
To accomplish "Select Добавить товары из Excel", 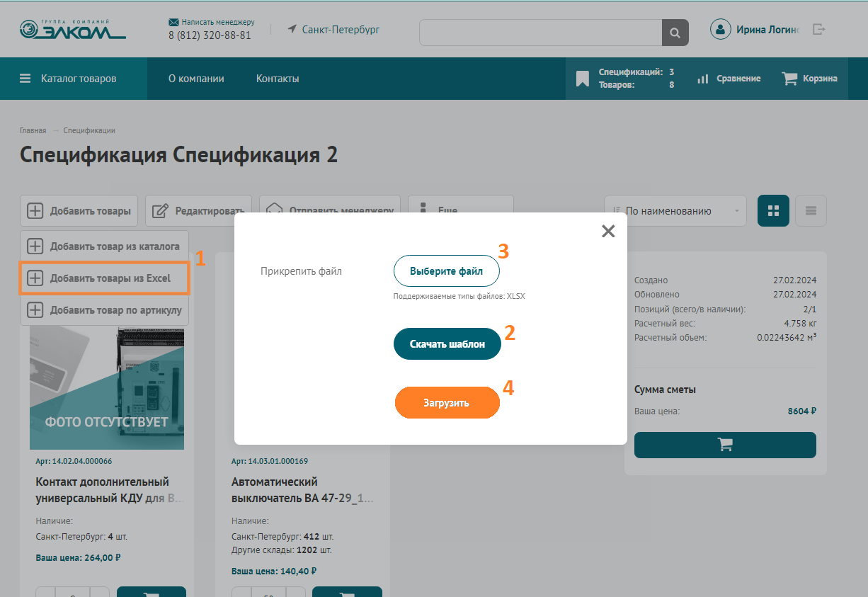I will [104, 278].
